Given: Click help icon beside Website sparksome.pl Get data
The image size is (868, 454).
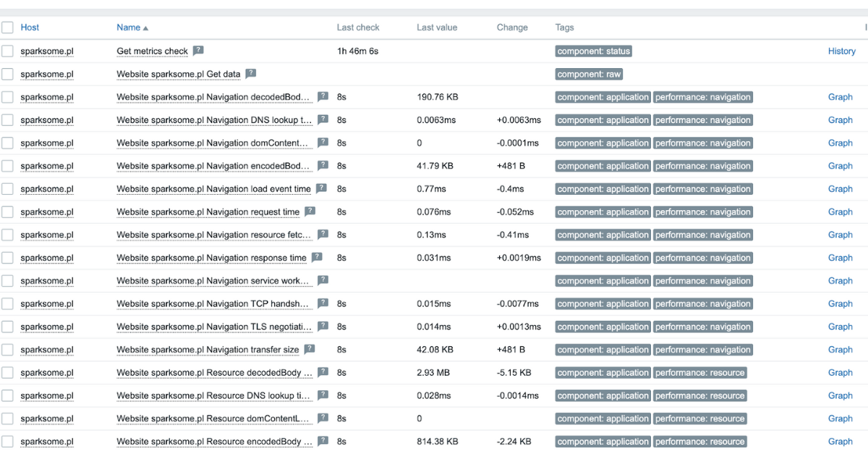Looking at the screenshot, I should tap(251, 74).
